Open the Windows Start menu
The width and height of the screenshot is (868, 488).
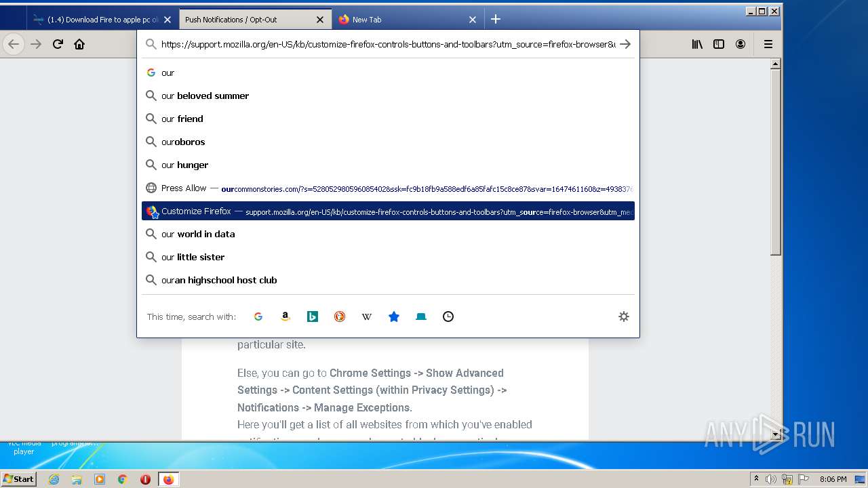[x=18, y=479]
